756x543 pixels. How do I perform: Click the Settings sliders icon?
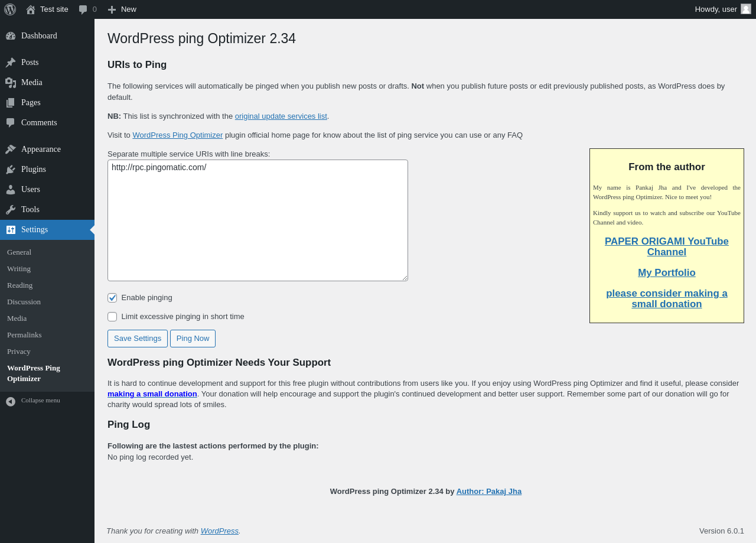click(x=11, y=230)
